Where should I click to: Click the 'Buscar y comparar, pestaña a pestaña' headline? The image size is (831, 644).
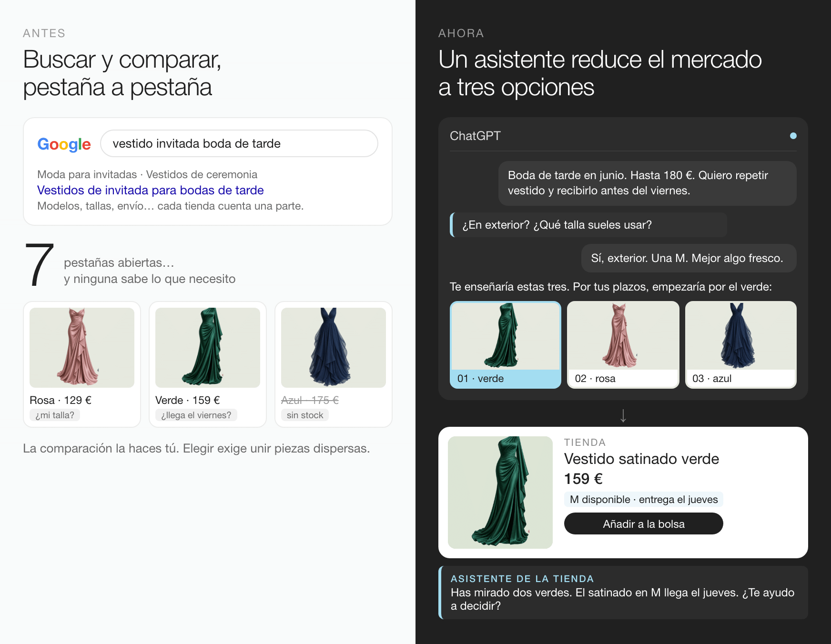[122, 73]
